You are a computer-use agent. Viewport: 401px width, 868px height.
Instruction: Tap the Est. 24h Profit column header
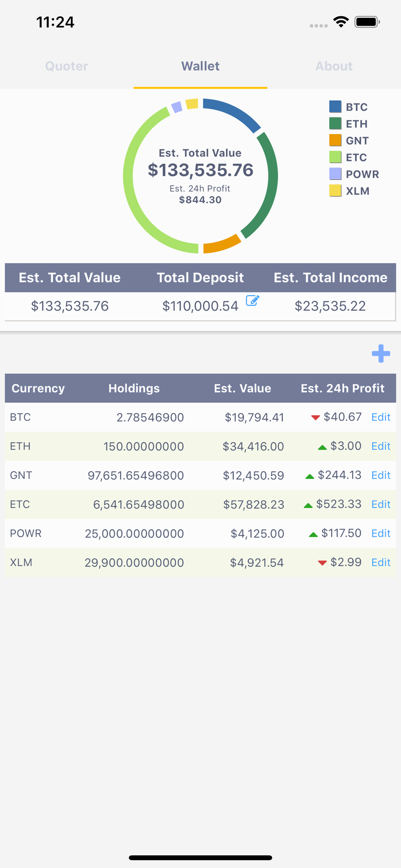click(342, 388)
